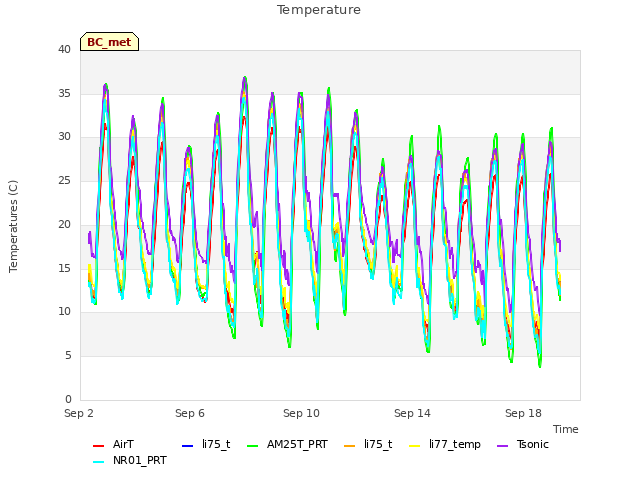Image resolution: width=640 pixels, height=480 pixels.
Task: Click the Sep 18 x-axis label
Action: (523, 413)
